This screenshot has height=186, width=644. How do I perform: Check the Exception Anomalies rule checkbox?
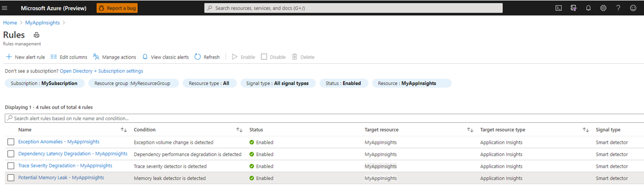[x=11, y=142]
